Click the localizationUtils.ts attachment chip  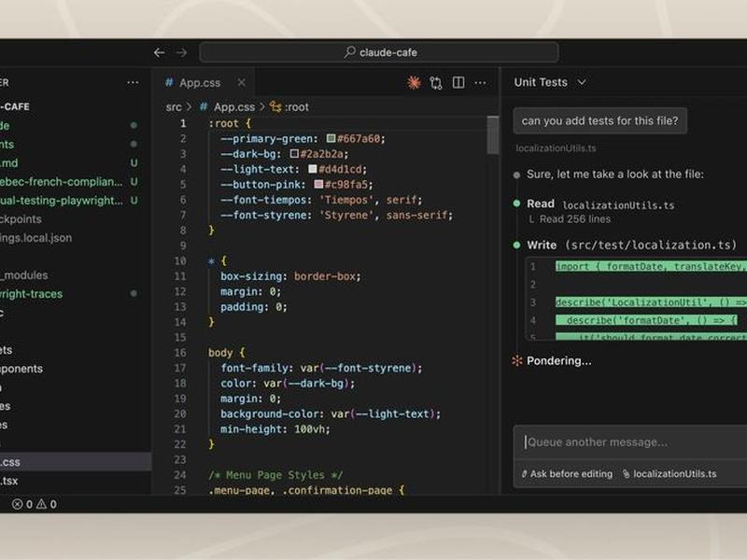point(669,474)
